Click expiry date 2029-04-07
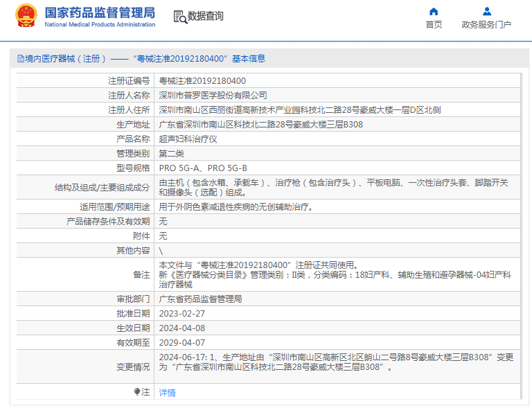This screenshot has width=532, height=408. point(182,343)
